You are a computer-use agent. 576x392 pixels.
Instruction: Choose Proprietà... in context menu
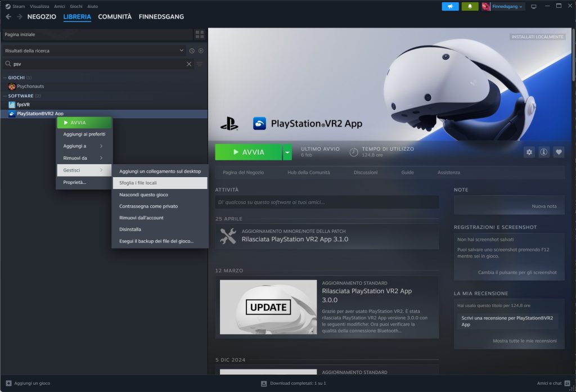click(84, 182)
